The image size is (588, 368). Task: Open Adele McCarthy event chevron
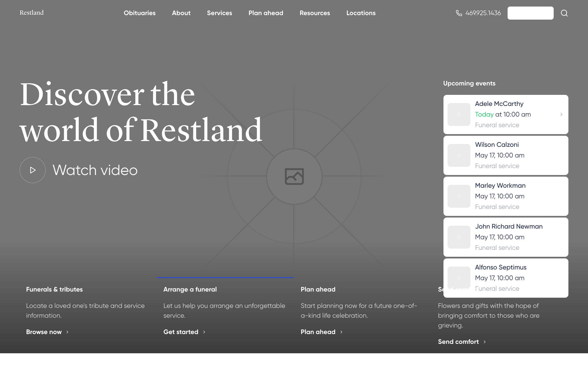561,114
